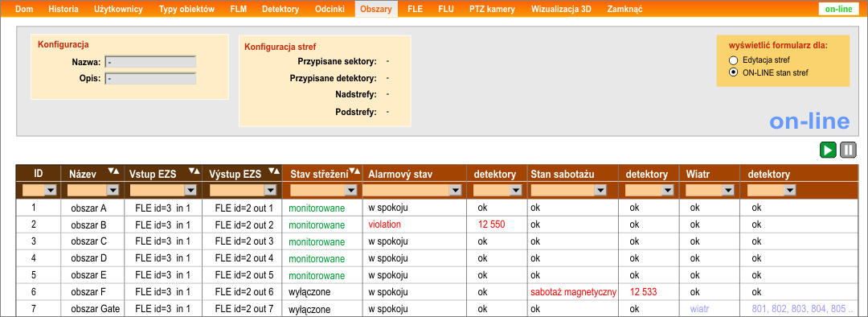Open the Wizualizacja 3D tab
This screenshot has width=868, height=317.
(561, 9)
